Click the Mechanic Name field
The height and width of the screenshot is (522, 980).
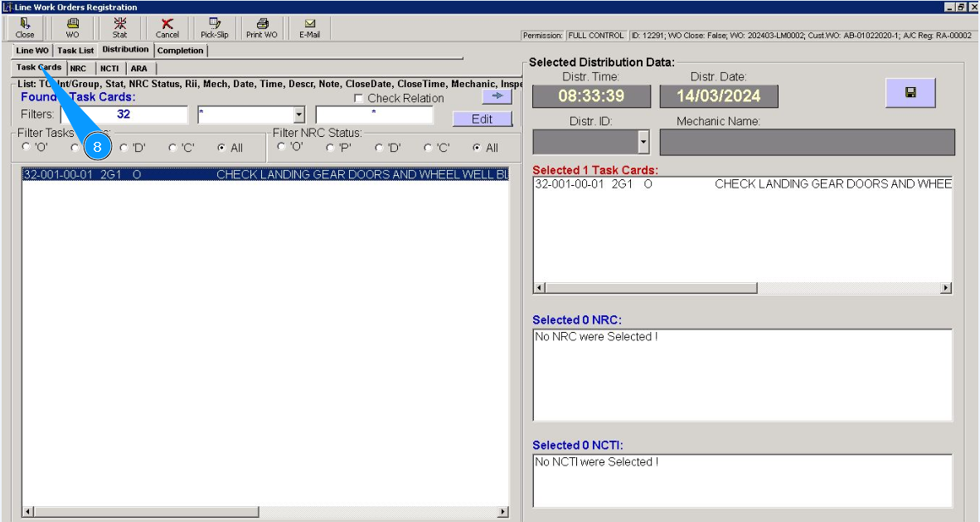tap(808, 142)
